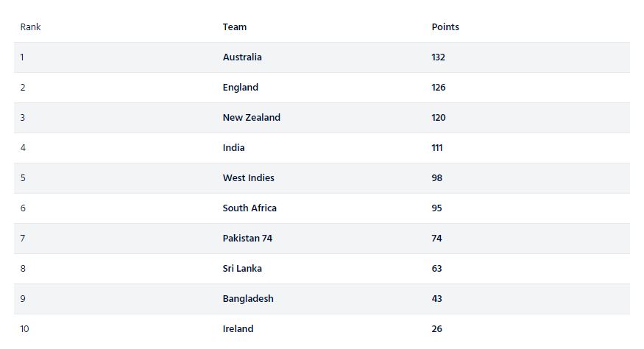
Task: Select the England team name
Action: click(x=240, y=88)
